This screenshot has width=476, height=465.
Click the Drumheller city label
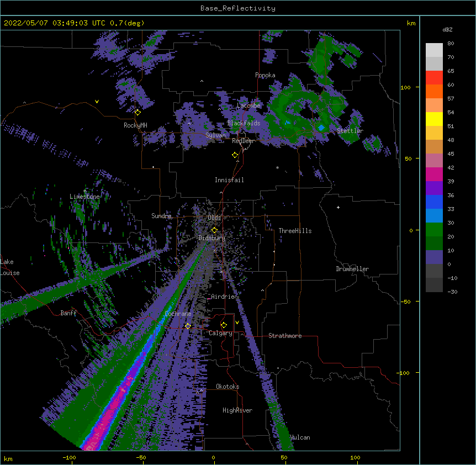(352, 269)
